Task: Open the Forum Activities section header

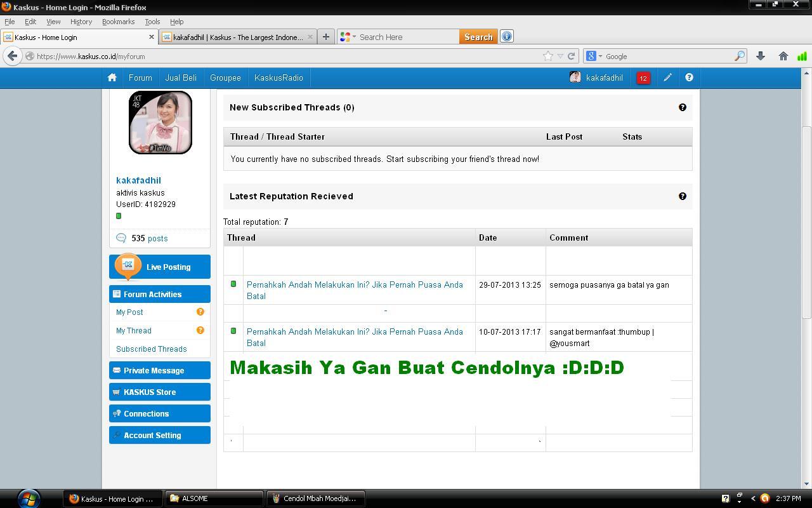Action: pos(160,294)
